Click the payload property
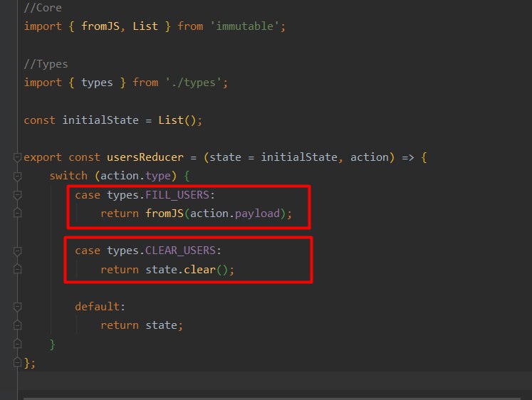 pos(257,214)
